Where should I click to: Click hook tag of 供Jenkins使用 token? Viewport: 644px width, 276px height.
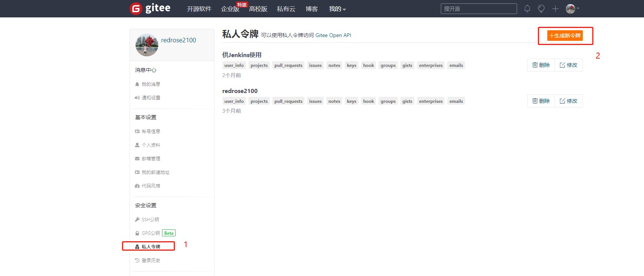pyautogui.click(x=369, y=65)
